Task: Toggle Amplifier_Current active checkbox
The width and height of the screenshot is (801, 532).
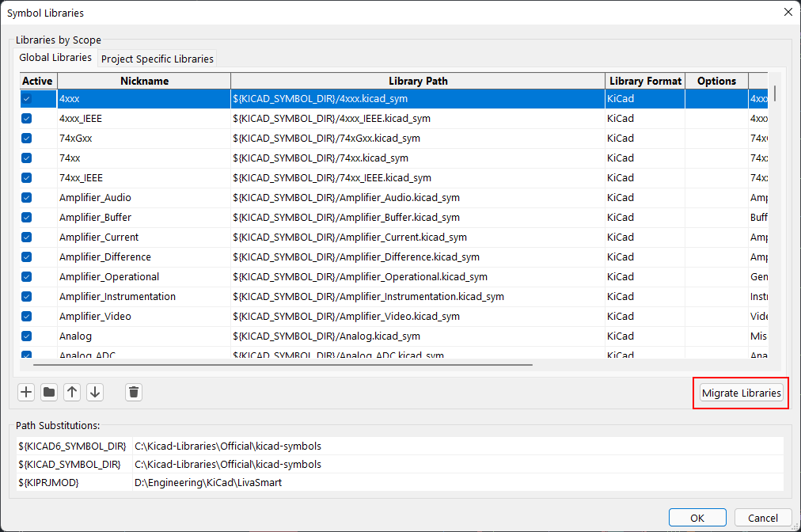Action: point(27,237)
